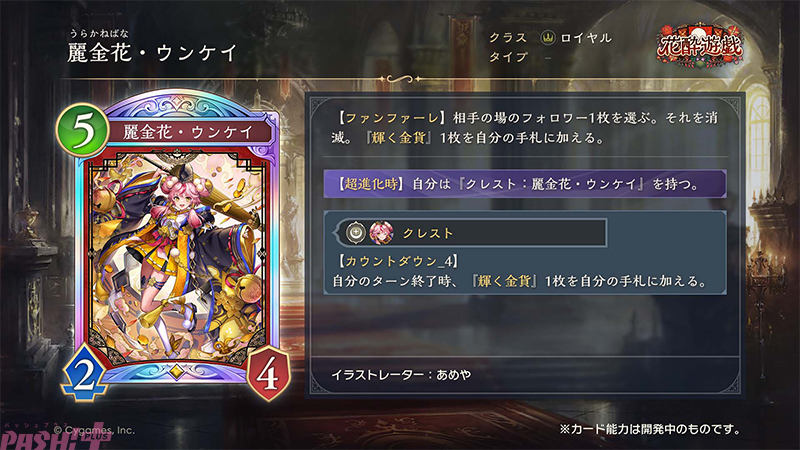Click the Royal class crown icon
The height and width of the screenshot is (450, 800).
[548, 38]
